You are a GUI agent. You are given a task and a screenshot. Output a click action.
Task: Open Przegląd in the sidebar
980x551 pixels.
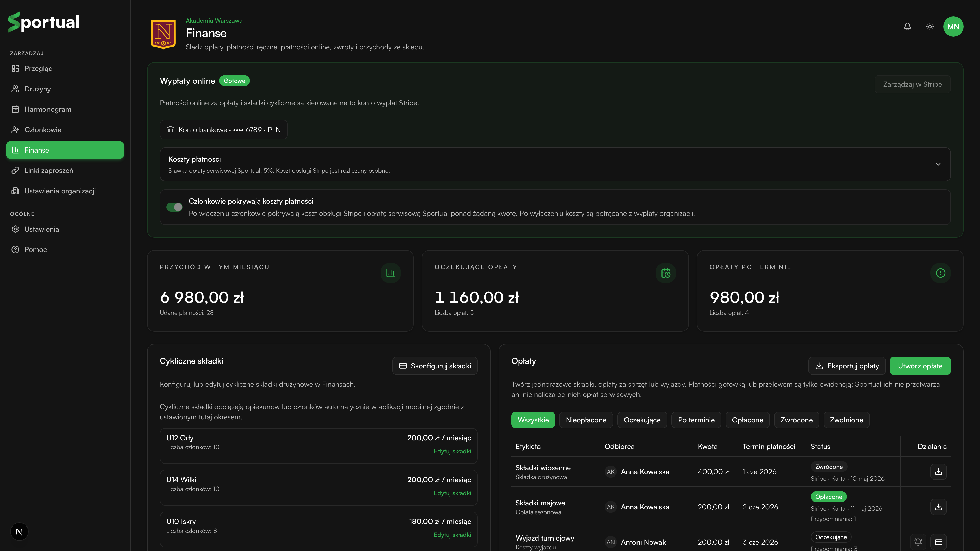pos(65,68)
